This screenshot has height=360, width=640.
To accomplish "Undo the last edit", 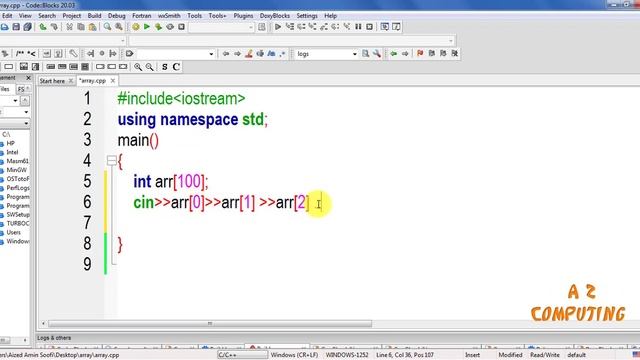I will (43, 27).
